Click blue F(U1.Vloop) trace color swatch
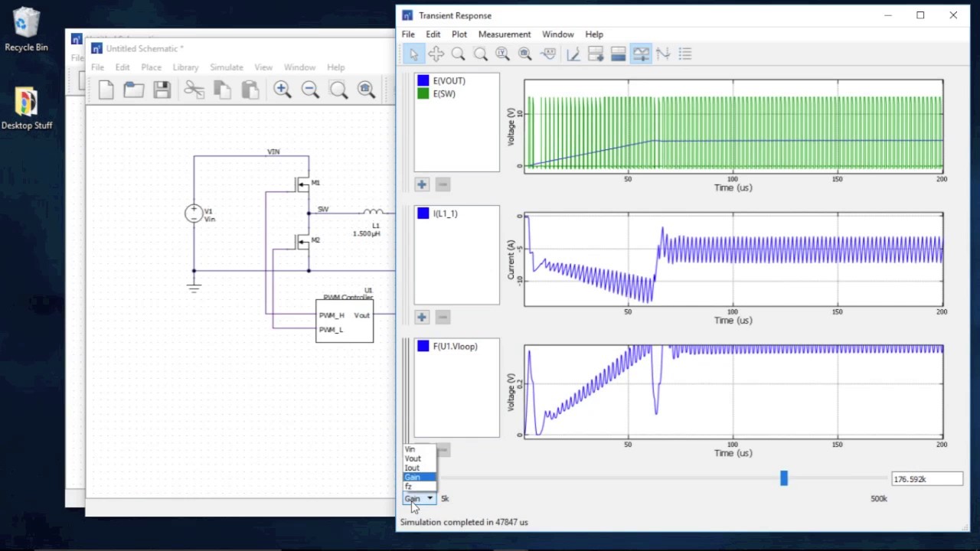Image resolution: width=980 pixels, height=551 pixels. point(423,347)
